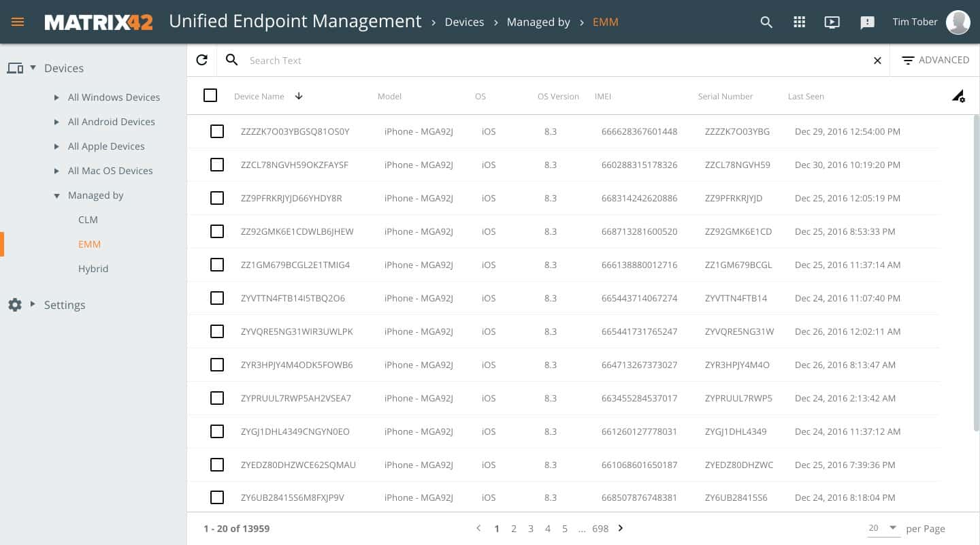Open the apps grid launcher
Viewport: 980px width, 545px height.
(799, 22)
